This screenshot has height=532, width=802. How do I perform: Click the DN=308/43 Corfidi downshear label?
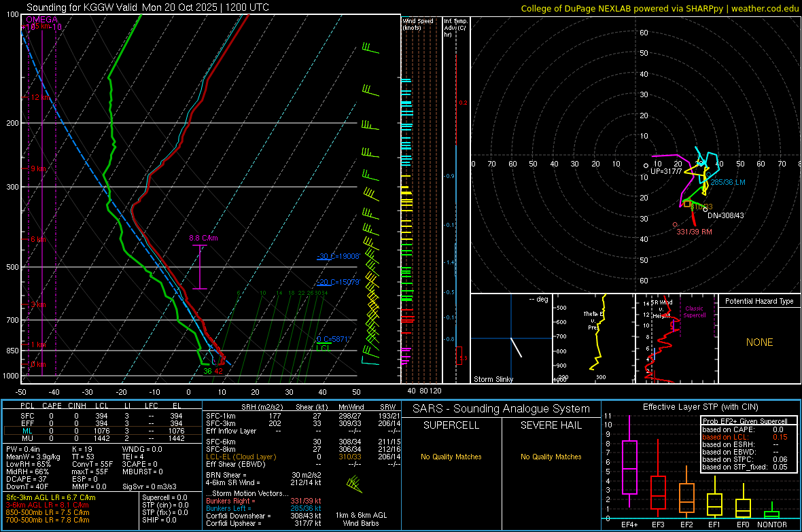(x=726, y=215)
